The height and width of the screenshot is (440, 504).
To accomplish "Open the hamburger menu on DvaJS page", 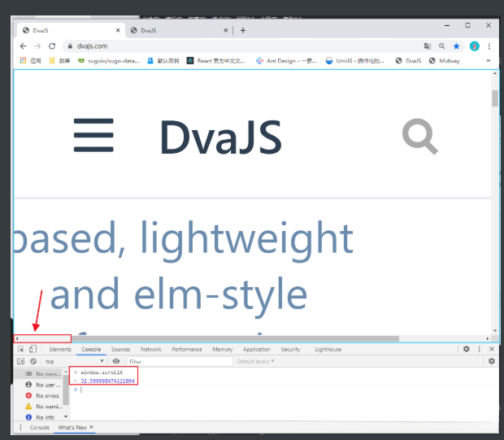I will (93, 135).
